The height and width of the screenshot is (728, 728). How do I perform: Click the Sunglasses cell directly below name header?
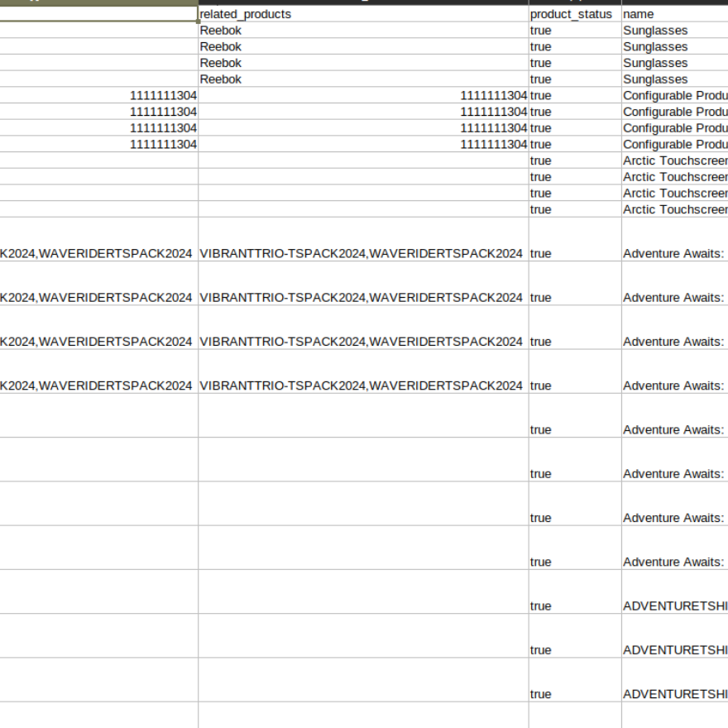674,30
